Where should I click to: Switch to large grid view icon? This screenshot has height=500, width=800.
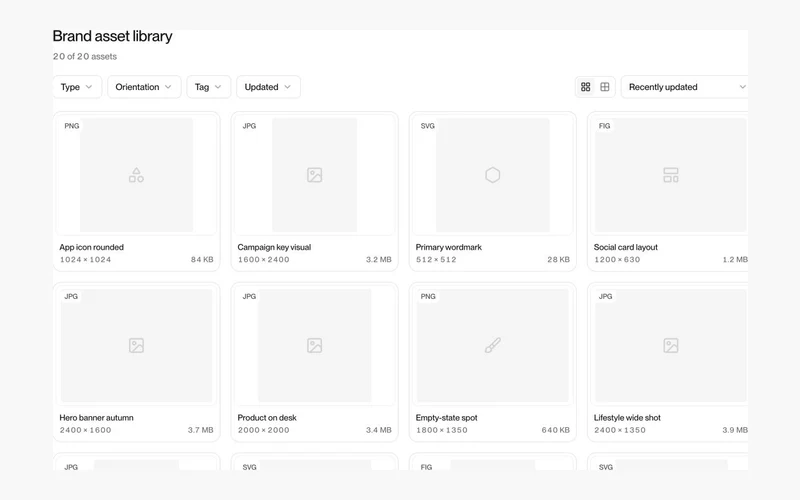(586, 87)
